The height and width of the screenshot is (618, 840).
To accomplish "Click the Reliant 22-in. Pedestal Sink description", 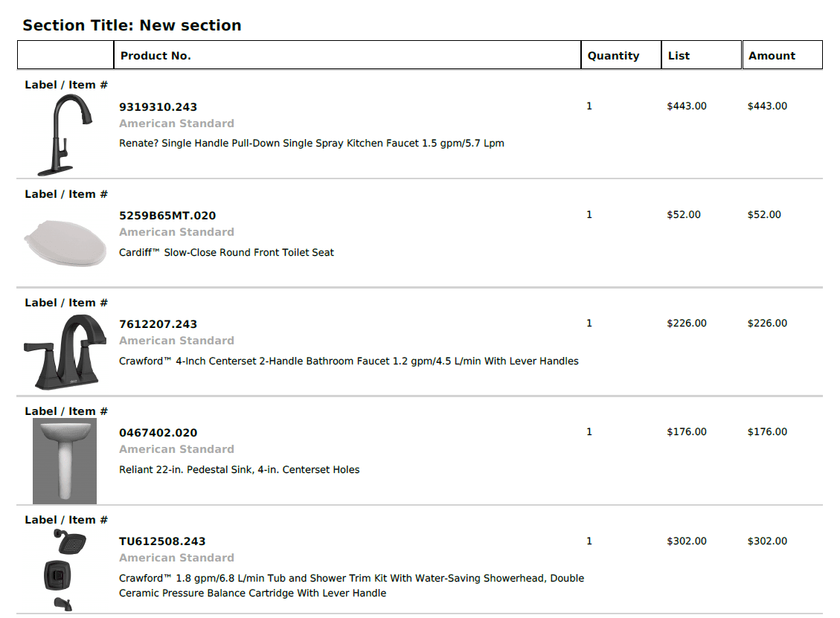I will [239, 470].
